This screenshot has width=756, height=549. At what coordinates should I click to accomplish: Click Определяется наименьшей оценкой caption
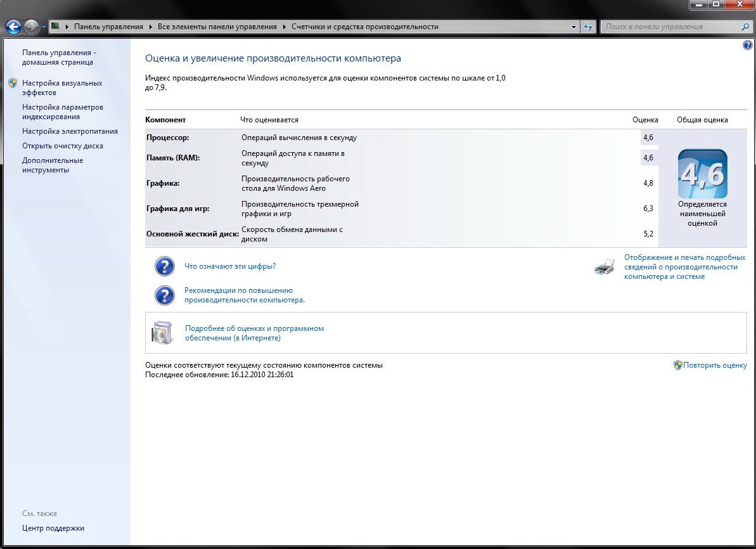coord(703,214)
